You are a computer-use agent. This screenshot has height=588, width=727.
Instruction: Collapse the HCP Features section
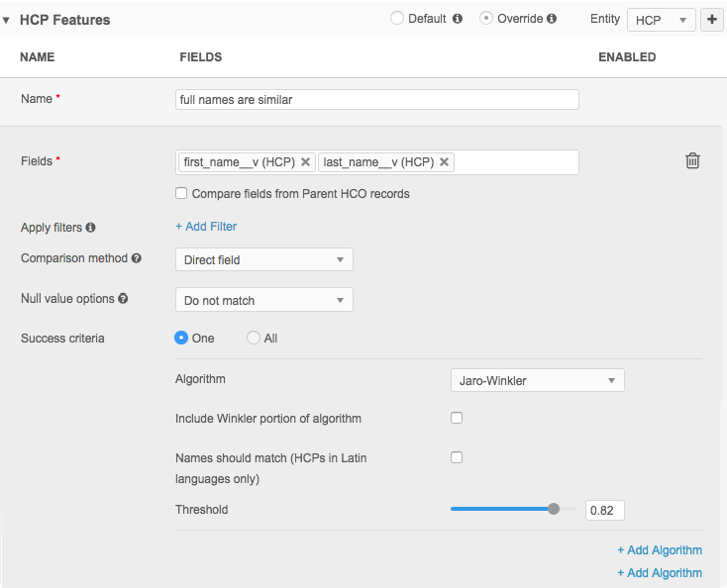pos(7,20)
